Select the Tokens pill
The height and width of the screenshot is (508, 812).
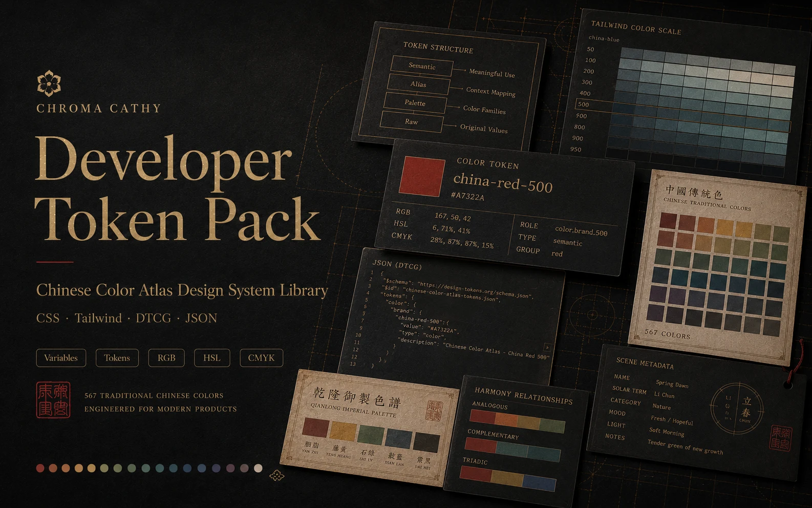pos(117,358)
